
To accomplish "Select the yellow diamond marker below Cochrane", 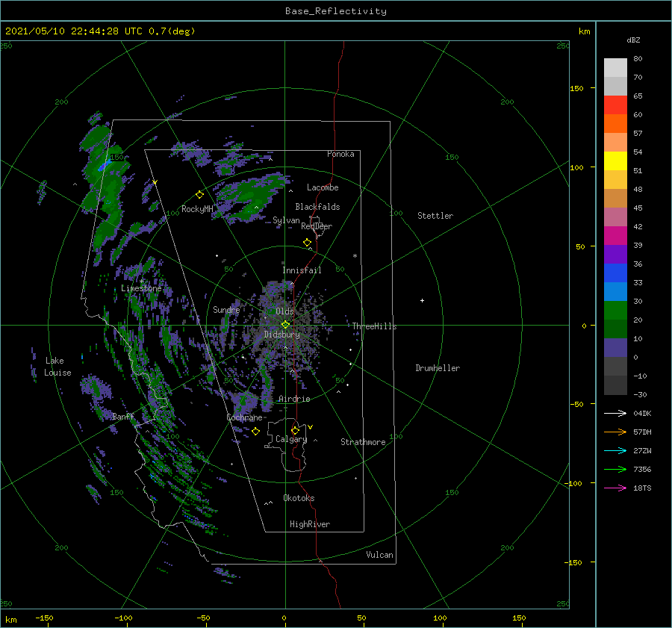I will click(255, 432).
